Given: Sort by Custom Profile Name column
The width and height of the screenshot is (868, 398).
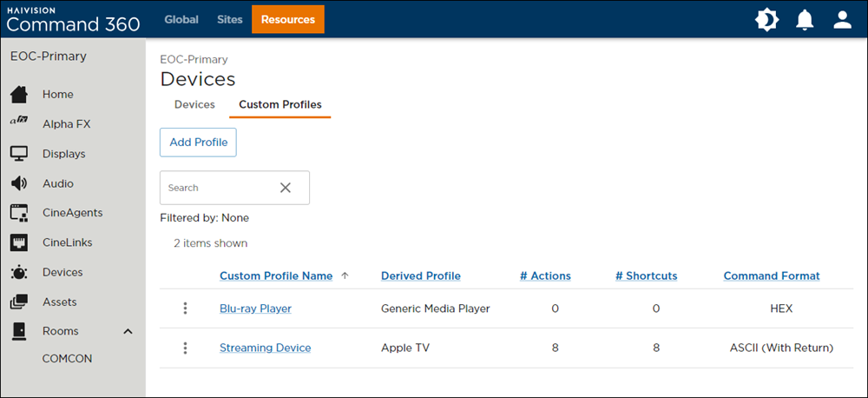Looking at the screenshot, I should pos(276,275).
